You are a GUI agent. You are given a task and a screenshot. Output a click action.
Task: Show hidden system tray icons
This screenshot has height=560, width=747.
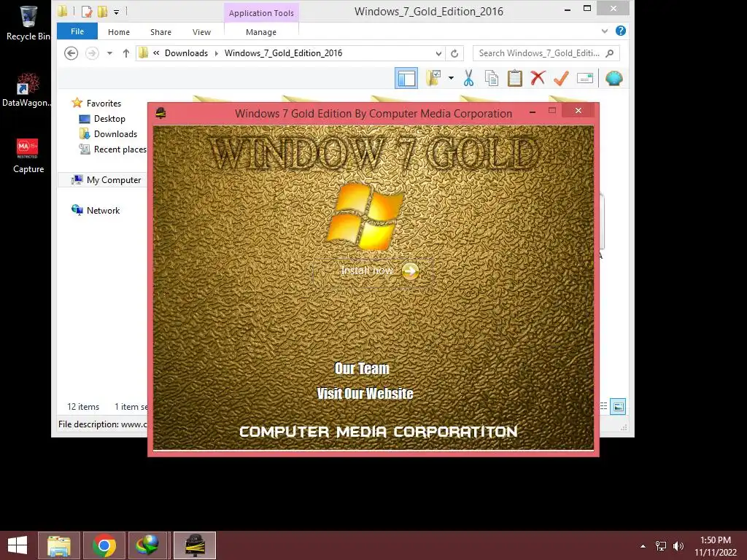(643, 545)
